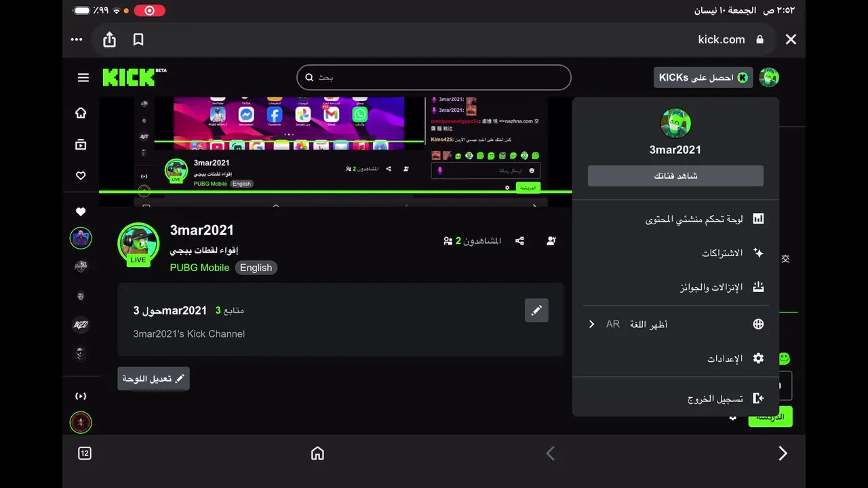Viewport: 868px width, 488px height.
Task: Click احصل على KICKs button
Action: click(703, 77)
